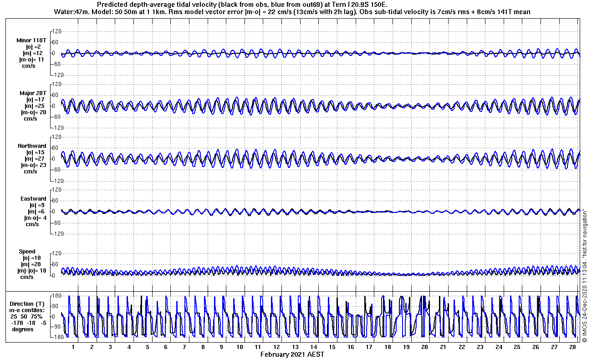Select the 'Major 28T' panel label
Viewport: 592px width, 364px height.
[33, 93]
